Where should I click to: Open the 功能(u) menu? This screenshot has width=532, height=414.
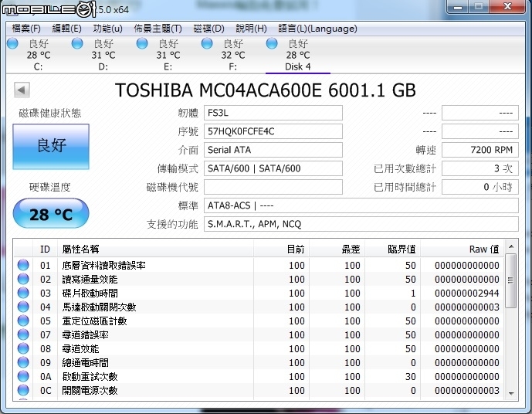tap(107, 29)
